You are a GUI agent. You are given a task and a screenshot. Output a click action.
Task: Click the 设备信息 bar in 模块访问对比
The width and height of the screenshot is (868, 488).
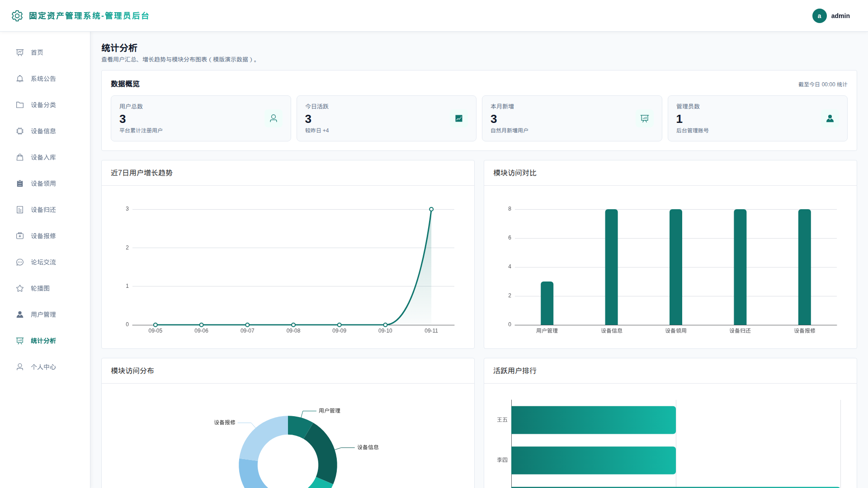click(611, 267)
